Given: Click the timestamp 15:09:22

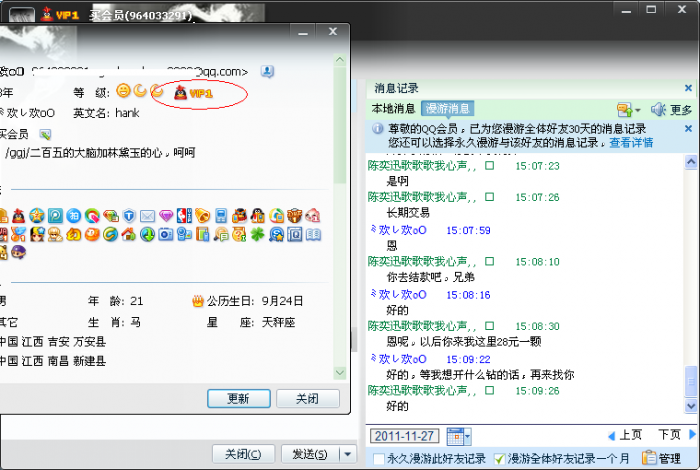Looking at the screenshot, I should click(468, 359).
